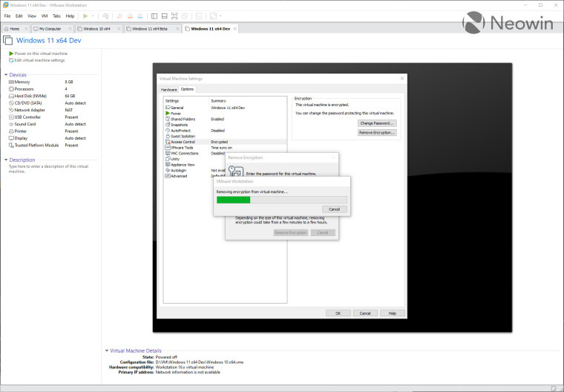
Task: Open the power options dropdown arrow
Action: [93, 16]
